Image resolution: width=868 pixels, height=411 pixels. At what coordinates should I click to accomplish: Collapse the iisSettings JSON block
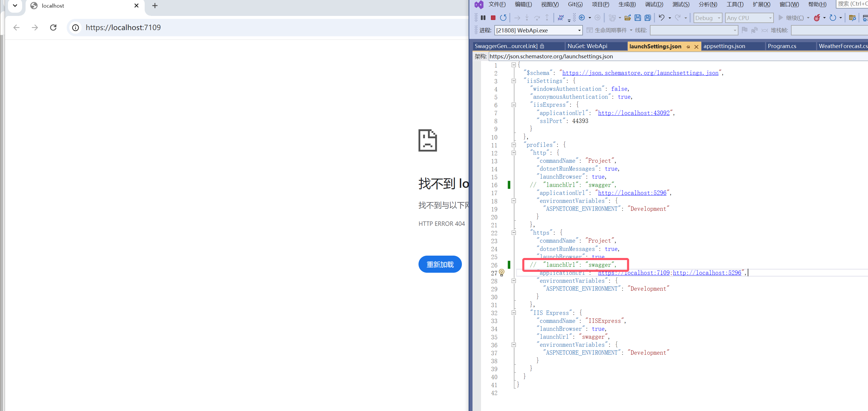514,81
